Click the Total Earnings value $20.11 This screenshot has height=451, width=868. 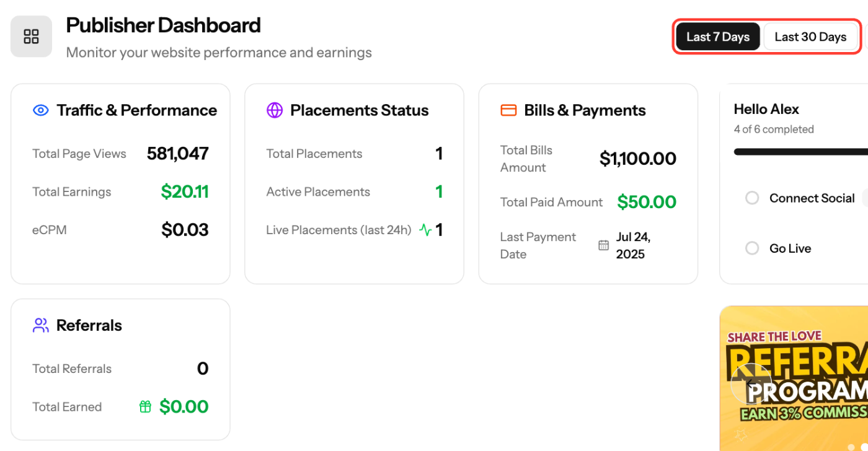185,192
